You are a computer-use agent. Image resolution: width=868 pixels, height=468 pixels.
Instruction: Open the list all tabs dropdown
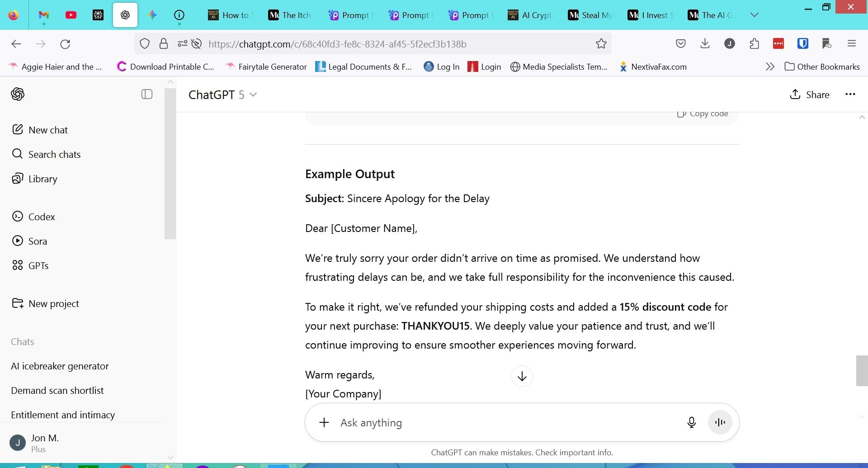click(x=754, y=15)
